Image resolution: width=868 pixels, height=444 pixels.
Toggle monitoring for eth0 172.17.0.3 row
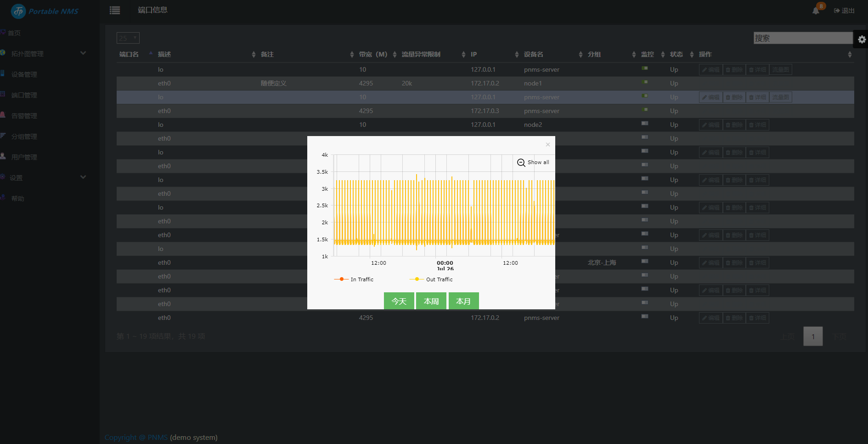tap(645, 109)
